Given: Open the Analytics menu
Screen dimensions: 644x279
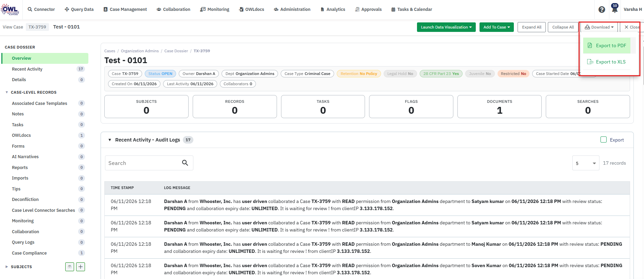Looking at the screenshot, I should pyautogui.click(x=333, y=10).
